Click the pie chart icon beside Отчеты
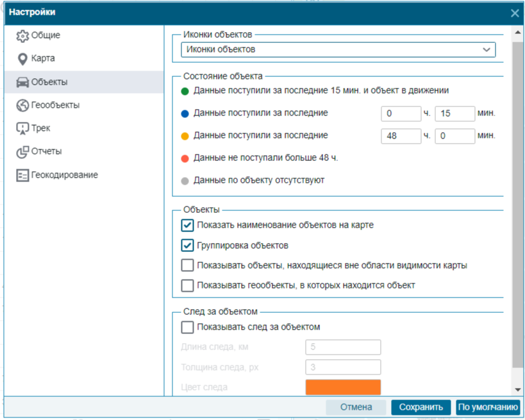This screenshot has height=420, width=525. [22, 152]
